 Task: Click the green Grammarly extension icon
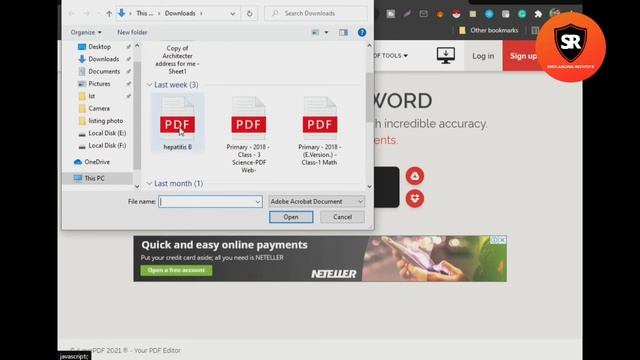coord(522,14)
